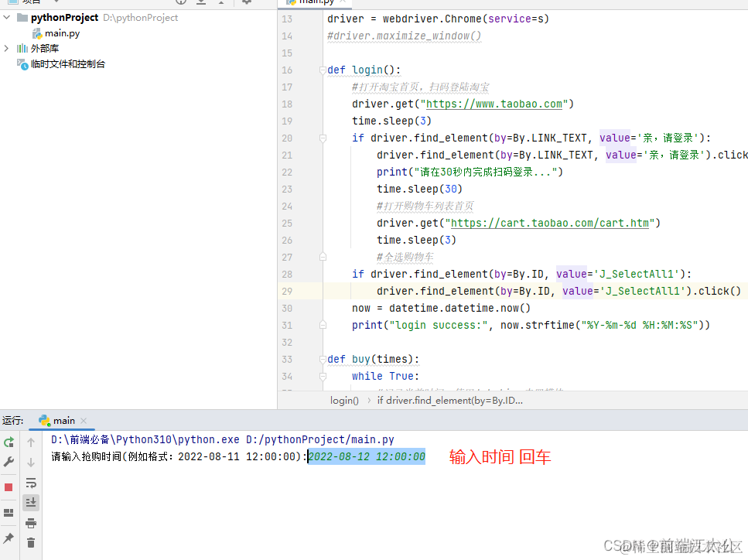The height and width of the screenshot is (560, 748).
Task: Clear console output with trash icon
Action: pyautogui.click(x=31, y=543)
